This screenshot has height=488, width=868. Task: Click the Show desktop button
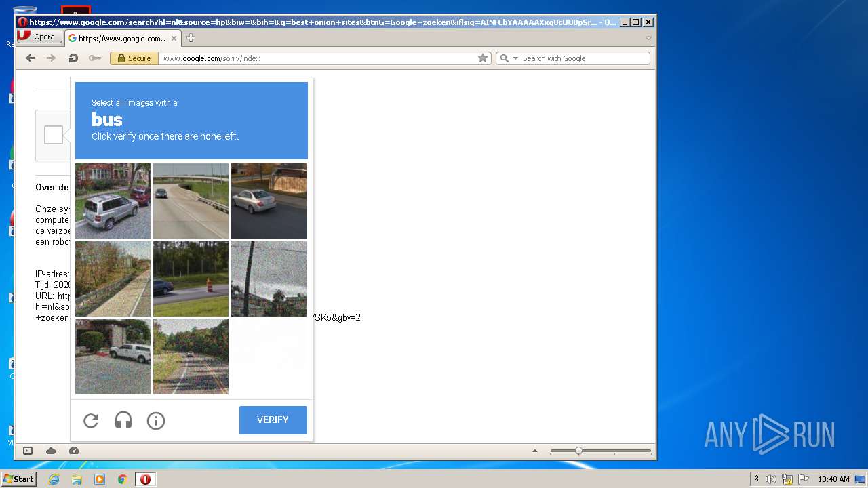pyautogui.click(x=861, y=479)
